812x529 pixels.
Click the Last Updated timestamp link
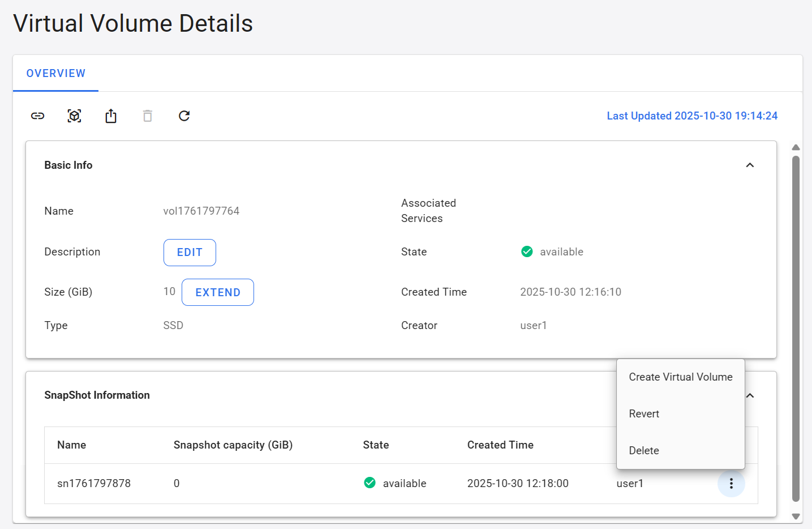(x=692, y=116)
